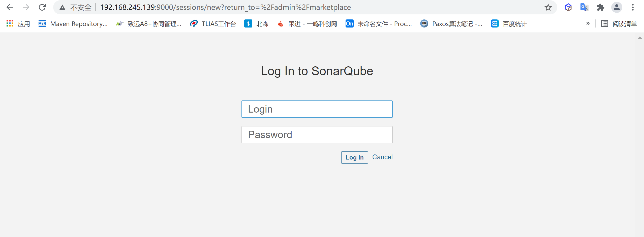Reload the current page
Image resolution: width=644 pixels, height=237 pixels.
point(42,7)
